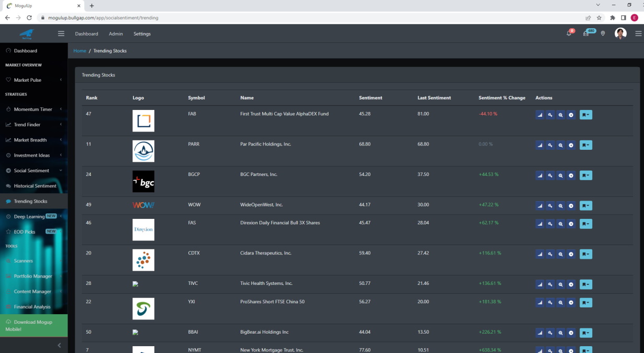Open a new browser tab
The height and width of the screenshot is (353, 644).
[92, 6]
